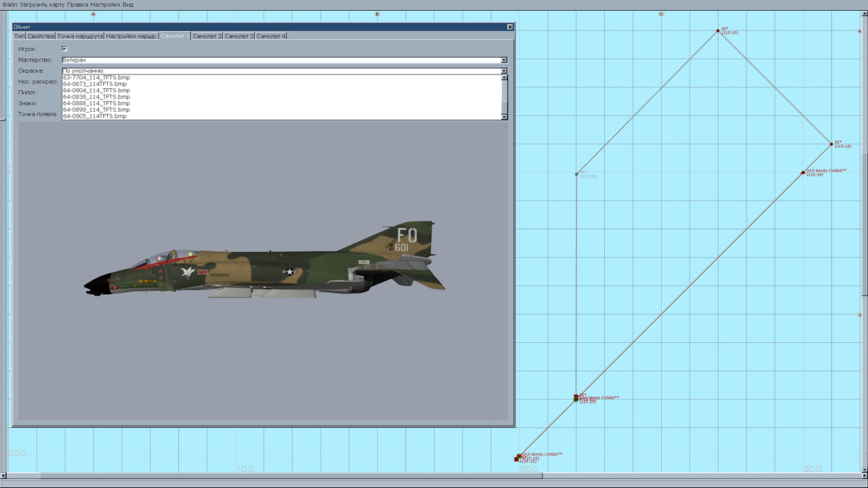Select USS Nimitz waypoint 2 at 15:39
Image resolution: width=868 pixels, height=488 pixels.
pyautogui.click(x=803, y=173)
